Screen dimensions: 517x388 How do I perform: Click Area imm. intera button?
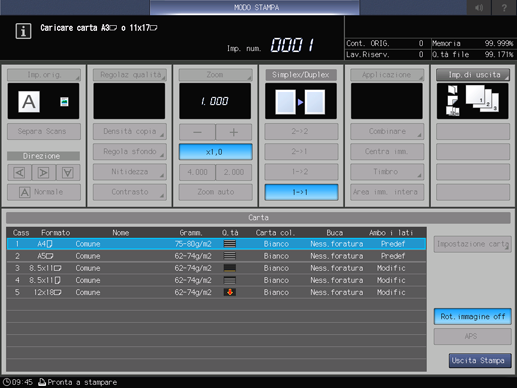click(x=387, y=192)
